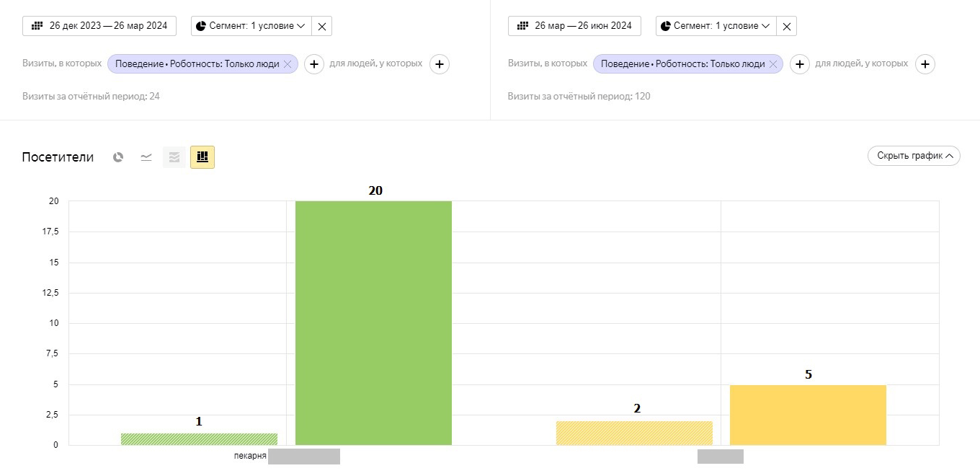Image resolution: width=980 pixels, height=476 pixels.
Task: Open left 'Поведение • Роботность: Только люди' filter
Action: (195, 64)
